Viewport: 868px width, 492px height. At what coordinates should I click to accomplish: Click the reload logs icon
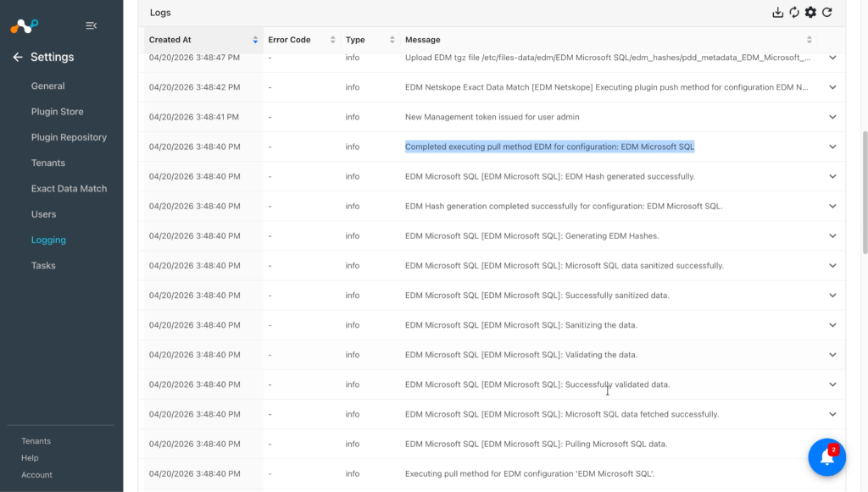click(x=827, y=12)
